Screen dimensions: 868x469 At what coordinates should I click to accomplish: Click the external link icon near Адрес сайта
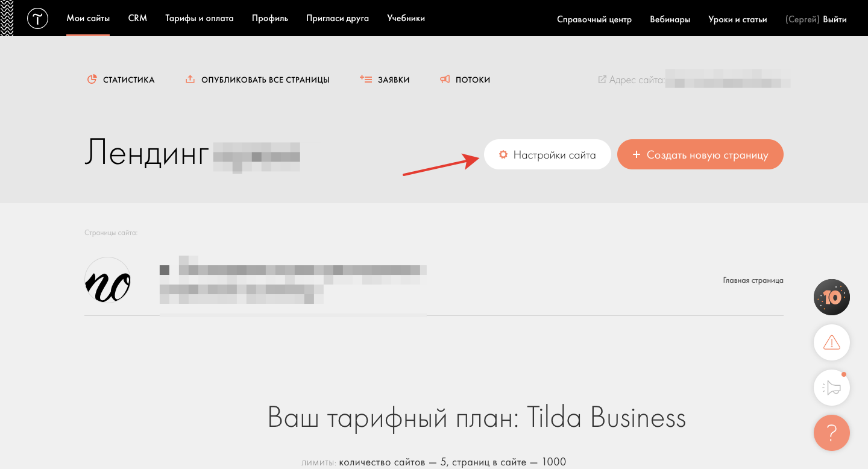pyautogui.click(x=602, y=80)
